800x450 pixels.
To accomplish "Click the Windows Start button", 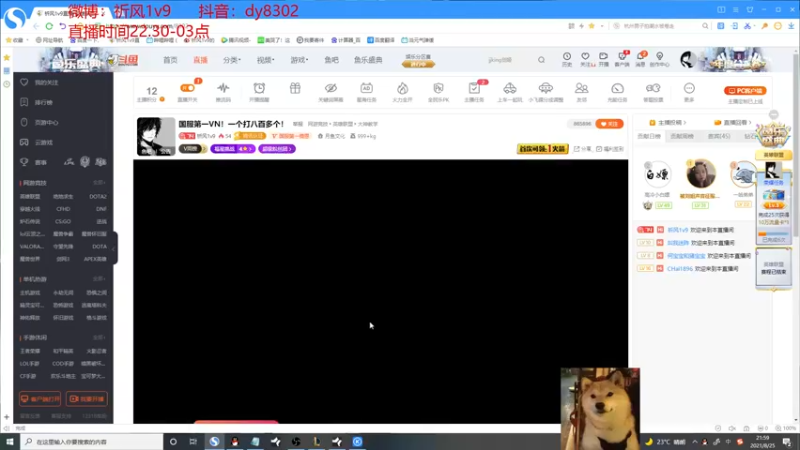I will point(10,441).
